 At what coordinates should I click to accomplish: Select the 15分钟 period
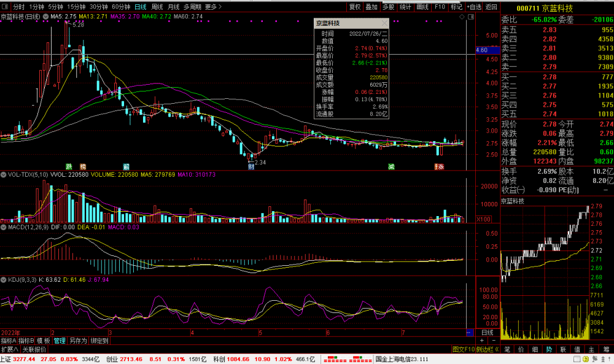tap(76, 7)
